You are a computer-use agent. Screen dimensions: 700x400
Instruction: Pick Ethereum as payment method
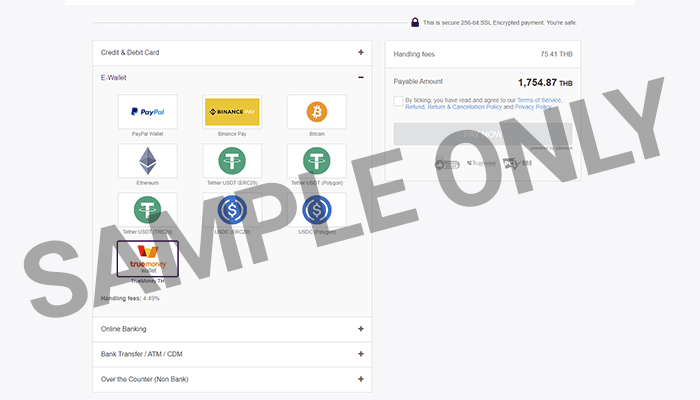point(147,160)
